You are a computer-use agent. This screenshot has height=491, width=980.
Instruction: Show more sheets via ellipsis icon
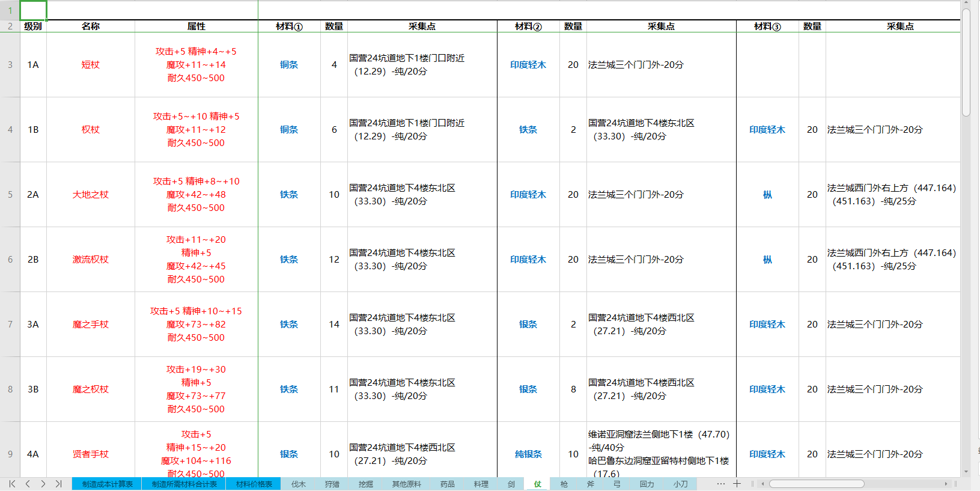pos(721,484)
